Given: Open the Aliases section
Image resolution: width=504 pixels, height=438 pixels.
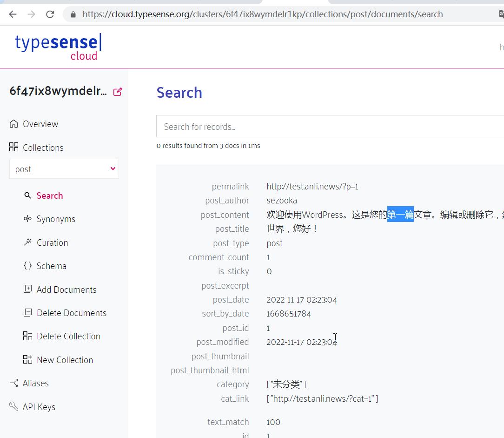Looking at the screenshot, I should 35,383.
